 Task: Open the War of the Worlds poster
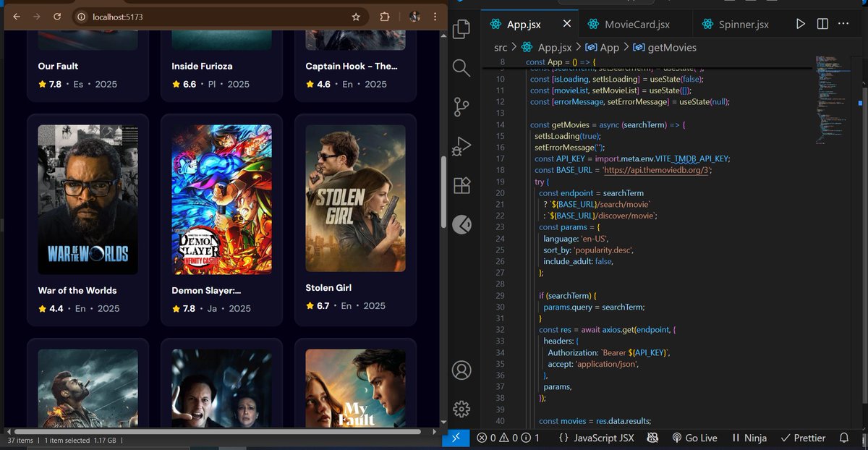click(88, 200)
